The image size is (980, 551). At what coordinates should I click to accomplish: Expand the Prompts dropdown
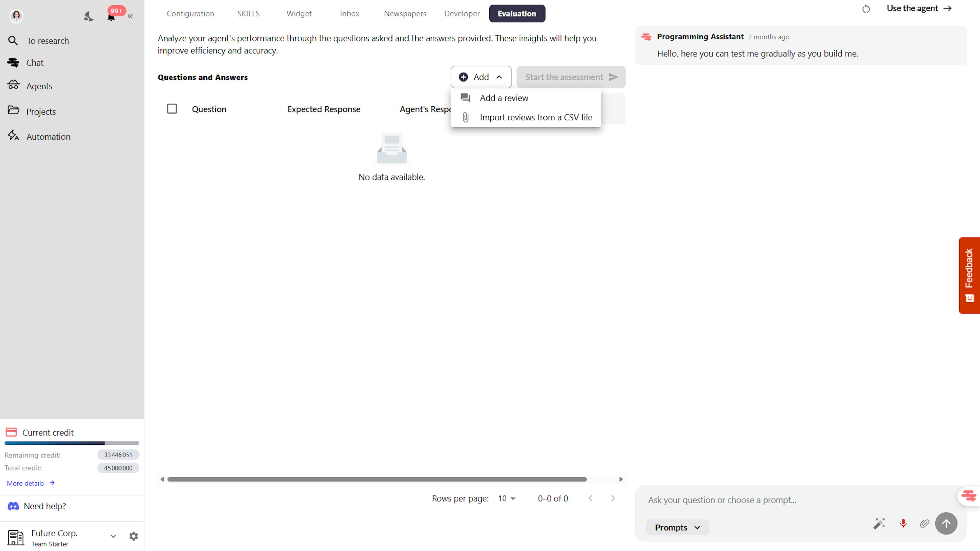pyautogui.click(x=677, y=528)
